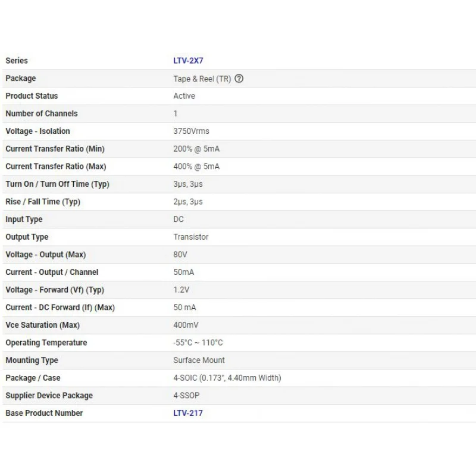
Task: Click the 'Turn On / Turn Off Time (Typ)' label
Action: tap(57, 184)
